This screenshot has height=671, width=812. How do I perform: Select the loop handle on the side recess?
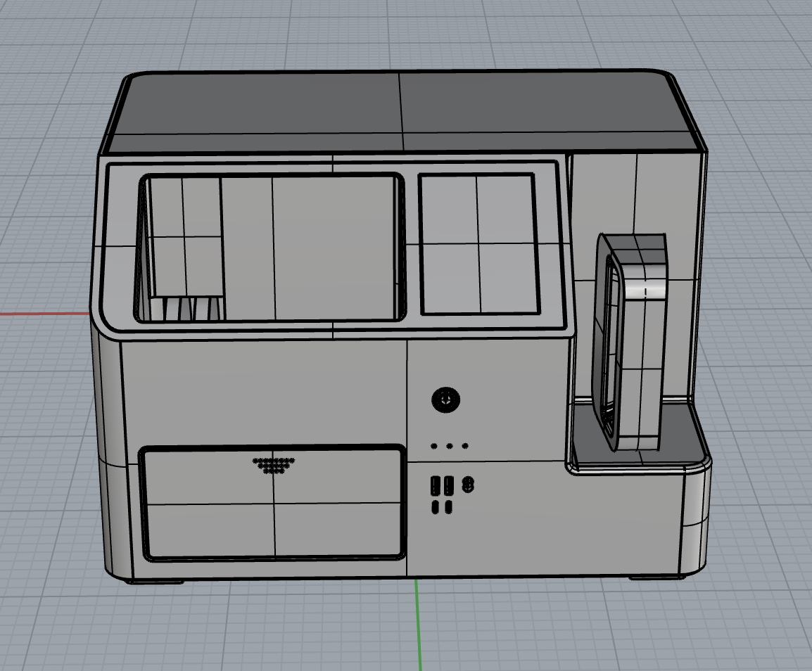click(x=630, y=342)
